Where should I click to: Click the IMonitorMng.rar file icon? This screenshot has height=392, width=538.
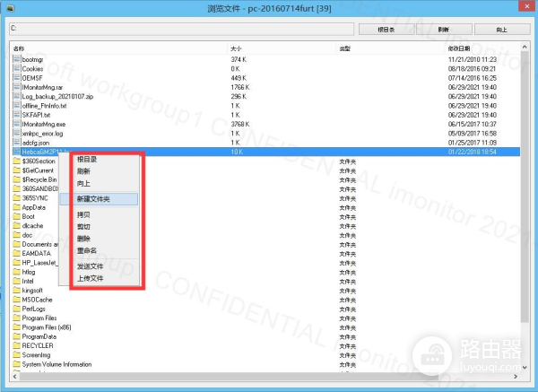16,87
